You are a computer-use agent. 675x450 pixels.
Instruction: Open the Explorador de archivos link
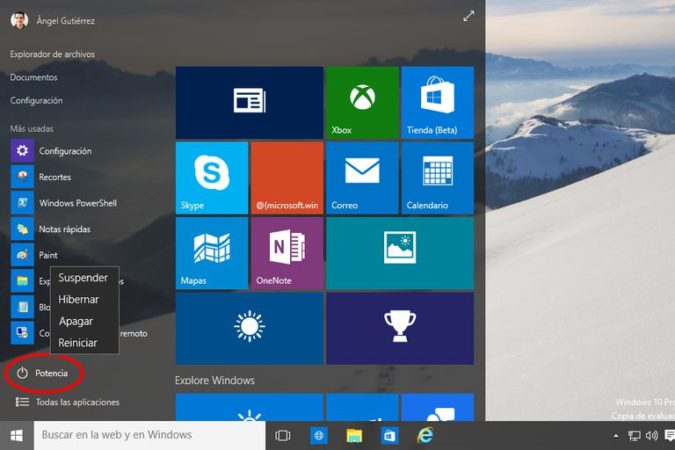[x=52, y=54]
